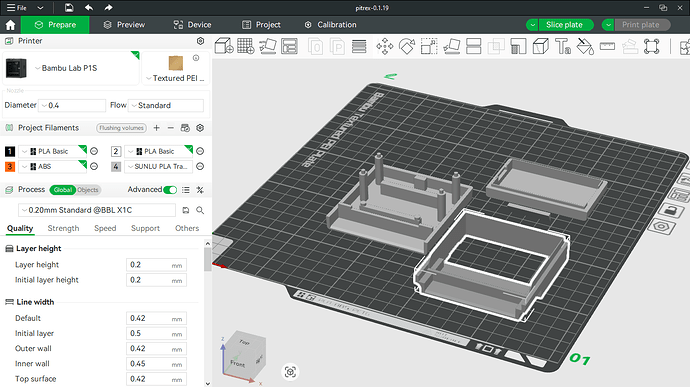Click the Slice plate button
690x387 pixels.
tap(564, 25)
